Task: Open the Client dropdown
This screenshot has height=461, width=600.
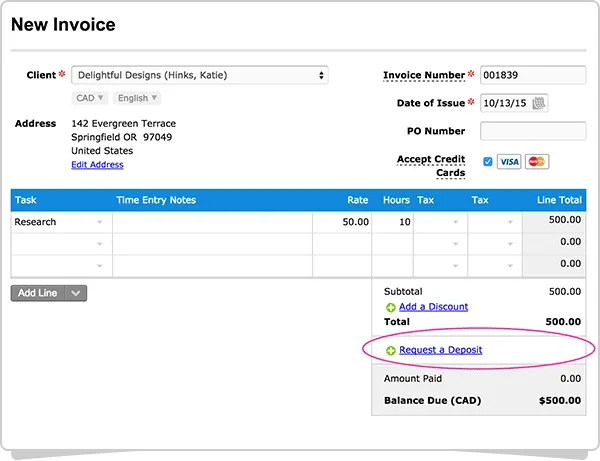Action: click(200, 75)
